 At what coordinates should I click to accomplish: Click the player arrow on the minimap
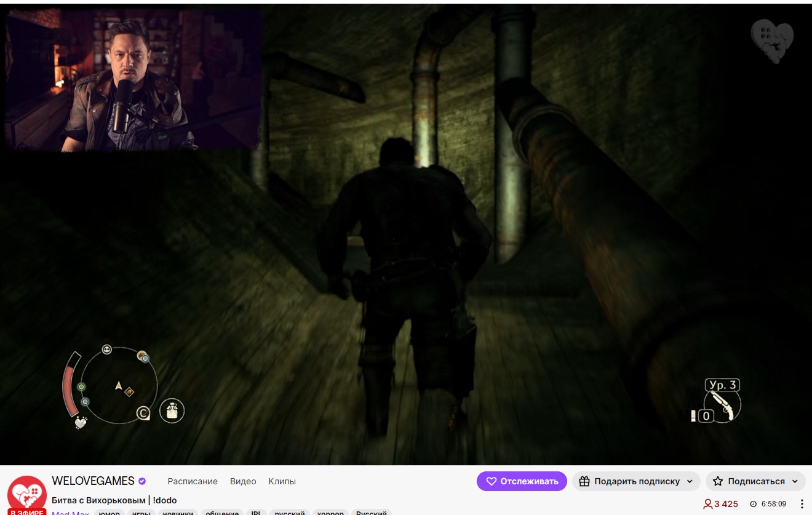[119, 385]
